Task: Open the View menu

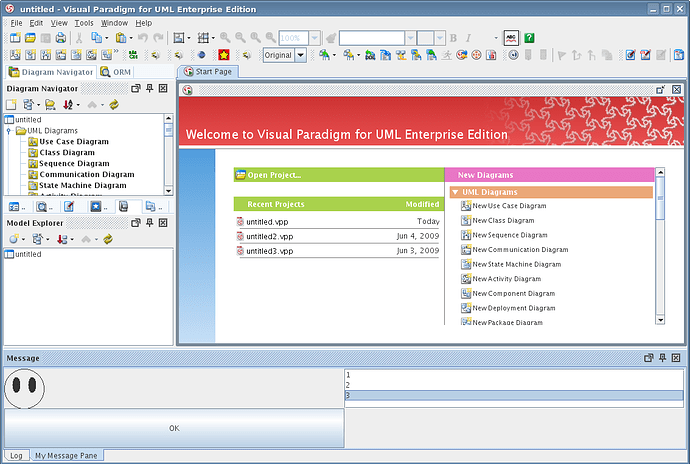Action: [x=59, y=23]
